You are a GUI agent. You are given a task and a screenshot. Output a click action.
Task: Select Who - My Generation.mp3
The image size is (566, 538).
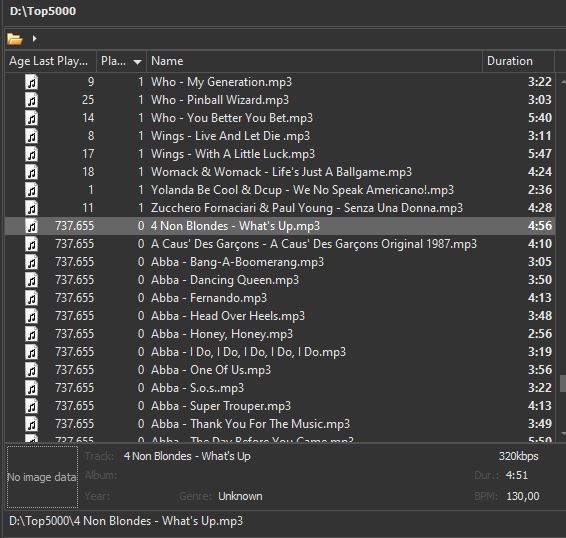click(221, 82)
